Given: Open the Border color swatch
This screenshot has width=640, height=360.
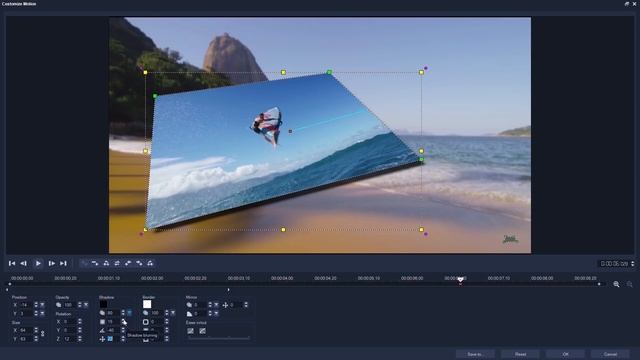Looking at the screenshot, I should pyautogui.click(x=147, y=304).
